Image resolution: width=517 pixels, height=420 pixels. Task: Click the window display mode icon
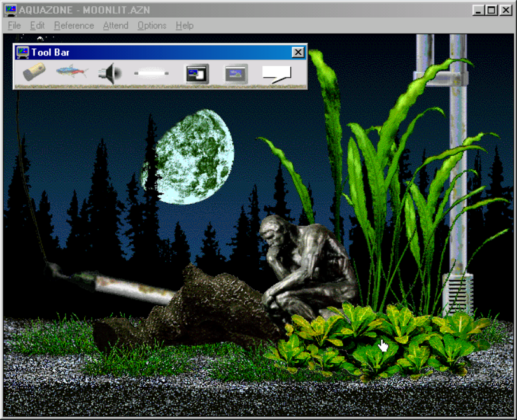click(197, 74)
